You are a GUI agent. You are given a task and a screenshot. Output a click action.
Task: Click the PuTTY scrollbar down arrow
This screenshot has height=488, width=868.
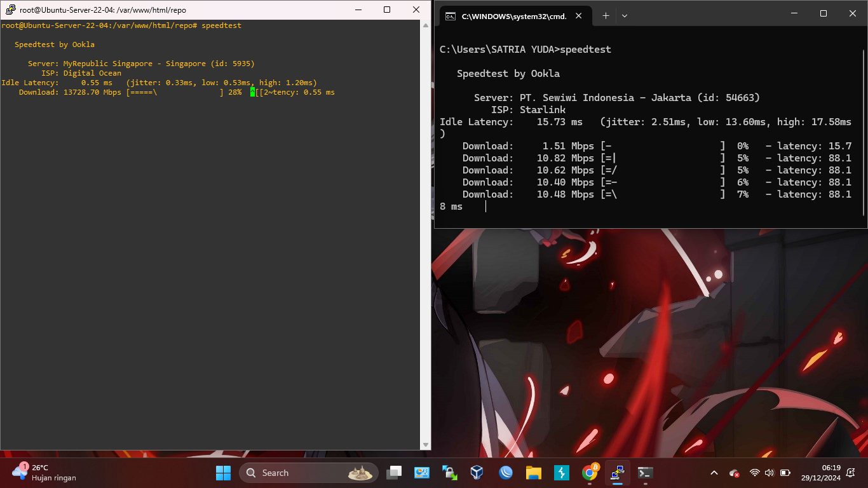pyautogui.click(x=426, y=445)
